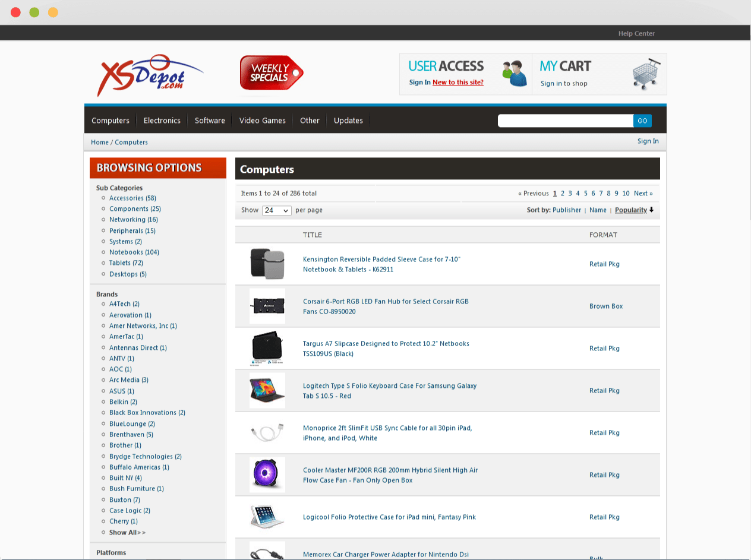The image size is (751, 560).
Task: Open the Targus A7 Slipcase title
Action: (386, 349)
